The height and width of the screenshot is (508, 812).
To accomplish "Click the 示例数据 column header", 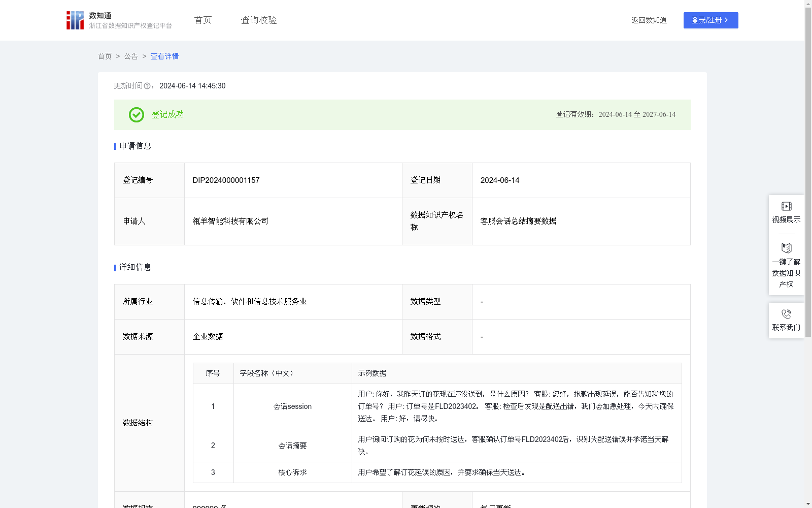I will coord(517,373).
